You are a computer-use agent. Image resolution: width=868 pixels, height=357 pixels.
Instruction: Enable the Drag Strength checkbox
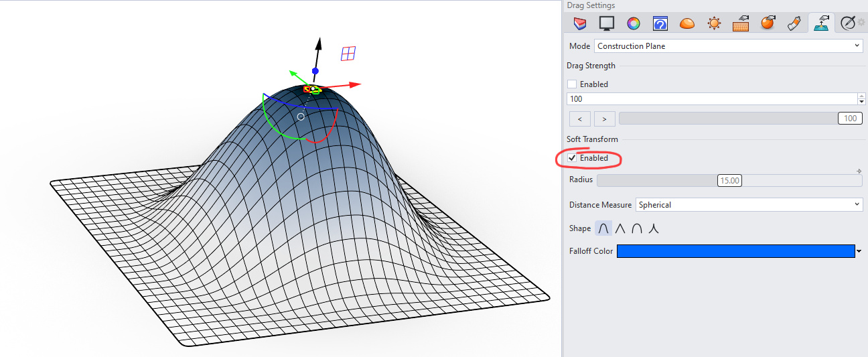coord(572,84)
